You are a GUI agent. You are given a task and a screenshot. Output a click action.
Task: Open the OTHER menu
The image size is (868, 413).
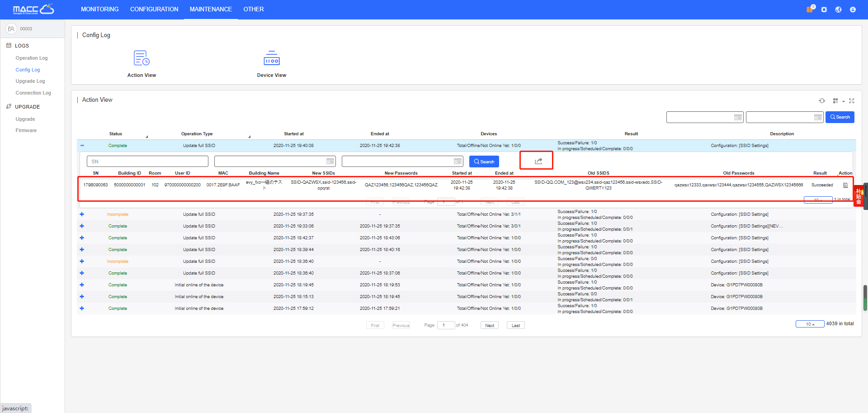coord(254,9)
